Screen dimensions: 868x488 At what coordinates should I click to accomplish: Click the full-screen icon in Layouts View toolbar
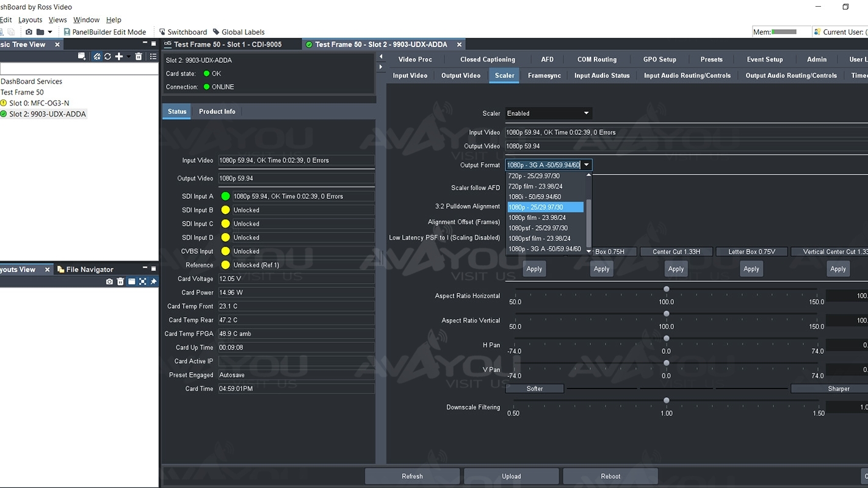pyautogui.click(x=143, y=281)
